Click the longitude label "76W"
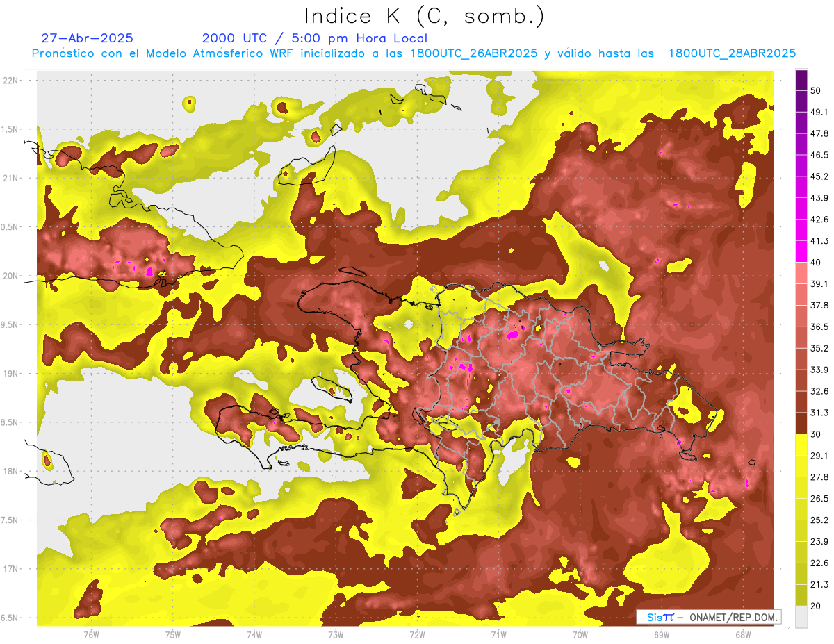Image resolution: width=834 pixels, height=644 pixels. tap(91, 635)
